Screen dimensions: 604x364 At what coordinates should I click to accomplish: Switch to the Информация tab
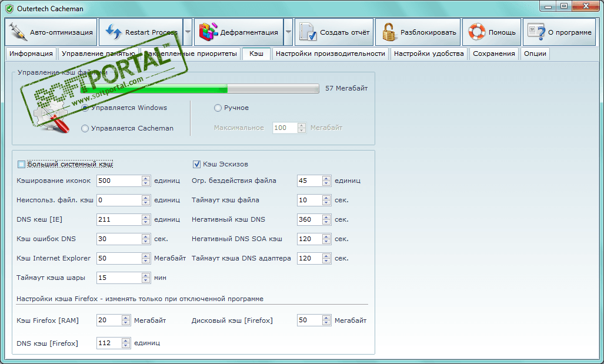31,54
